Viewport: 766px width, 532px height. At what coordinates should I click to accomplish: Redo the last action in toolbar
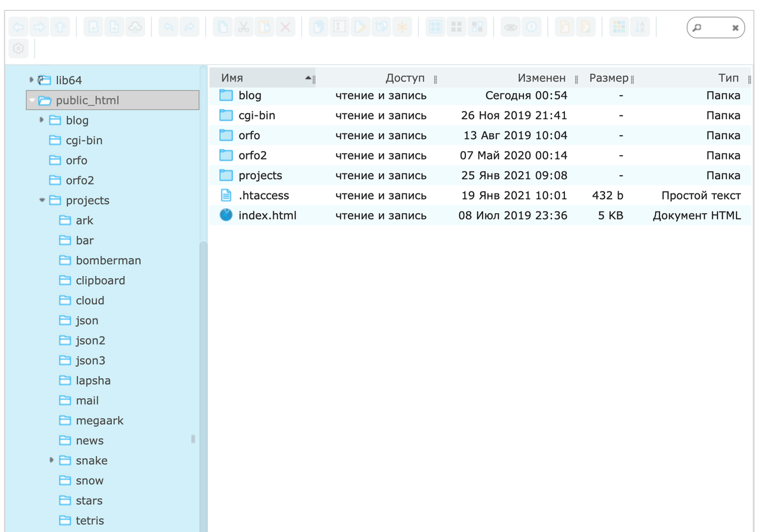190,27
